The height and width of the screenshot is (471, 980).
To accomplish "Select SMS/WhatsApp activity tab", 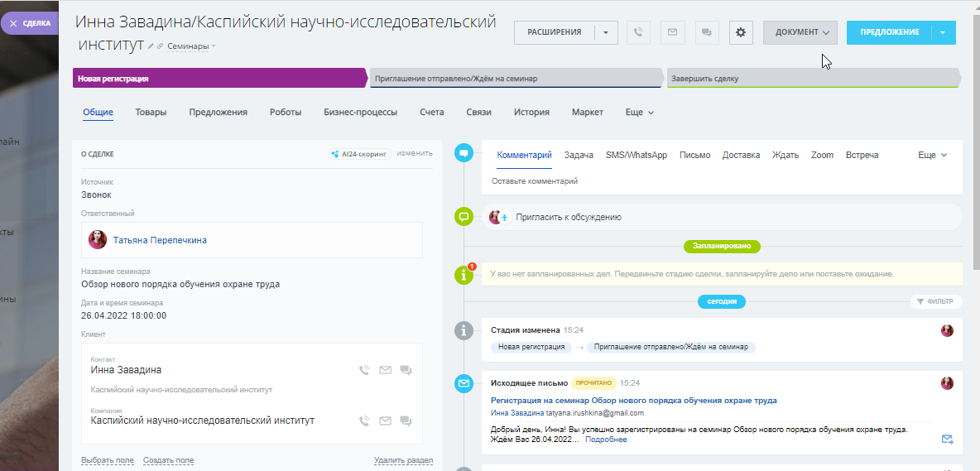I will (x=636, y=155).
